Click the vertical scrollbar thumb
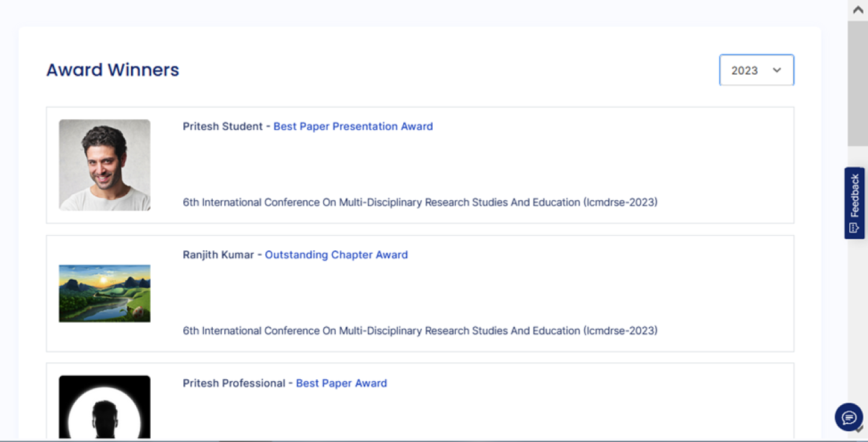Viewport: 868px width, 442px height. 857,83
